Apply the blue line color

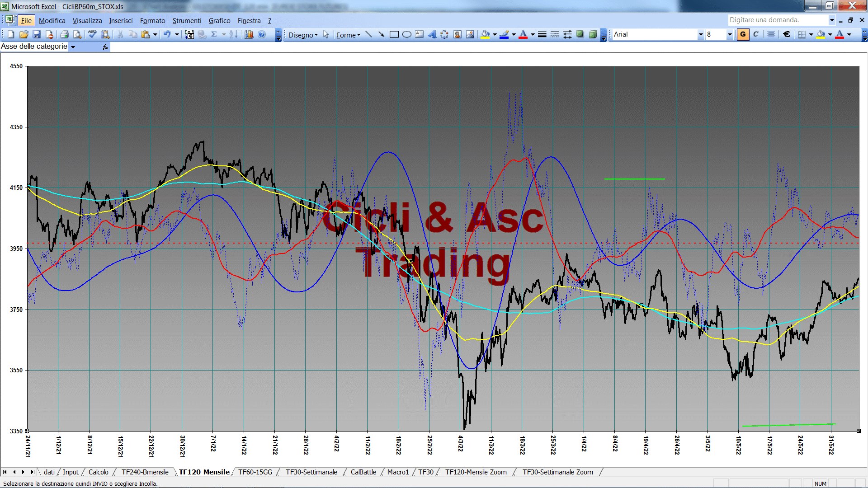[x=504, y=34]
